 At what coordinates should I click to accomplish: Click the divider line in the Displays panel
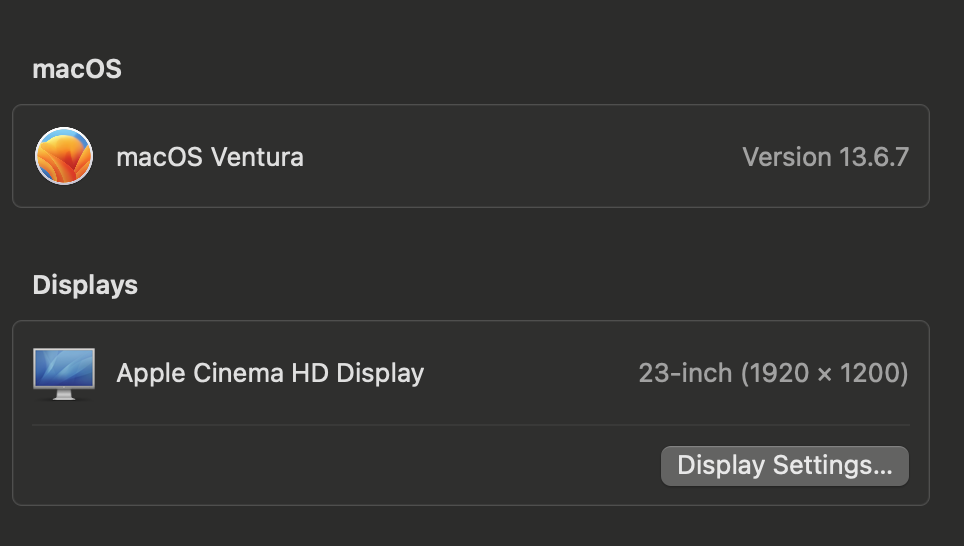click(x=400, y=425)
